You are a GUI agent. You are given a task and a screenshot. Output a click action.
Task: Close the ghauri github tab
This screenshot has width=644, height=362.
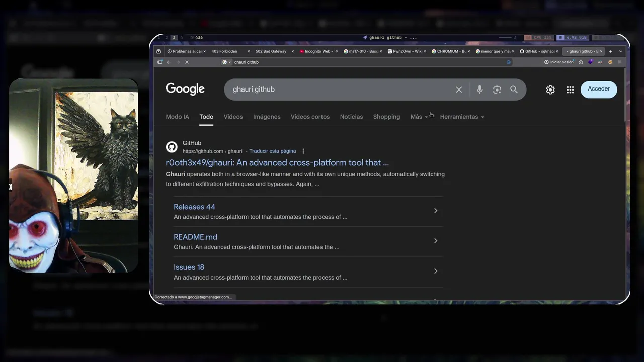tap(601, 51)
